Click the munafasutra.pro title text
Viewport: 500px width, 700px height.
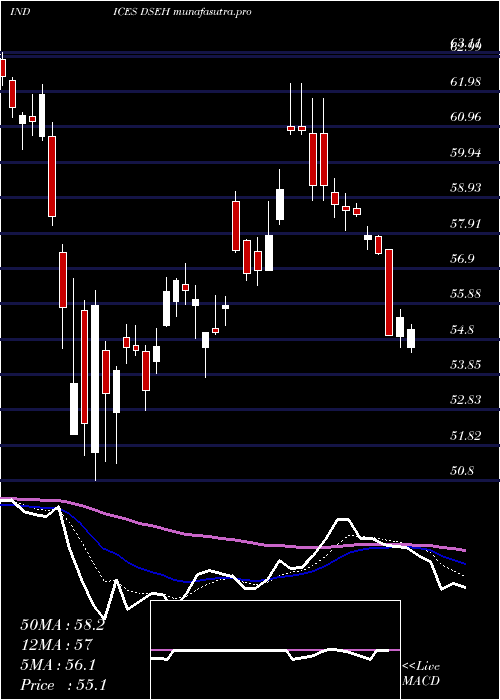click(211, 12)
